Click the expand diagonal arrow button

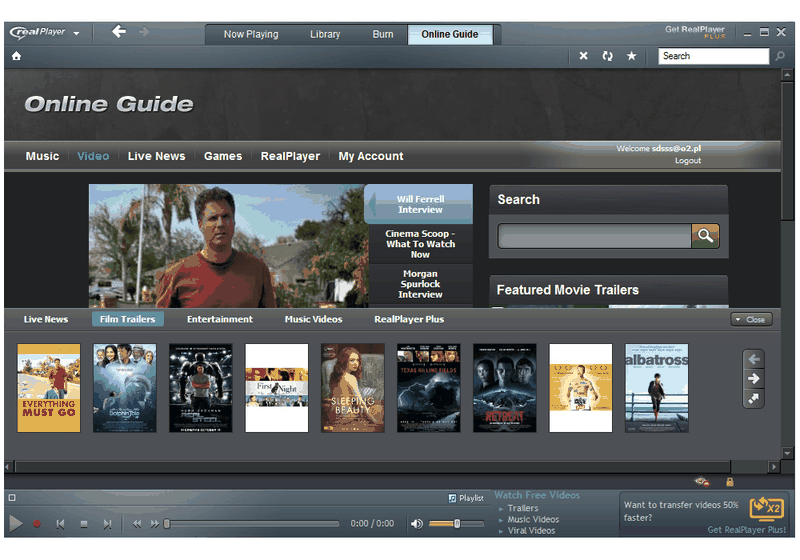pos(754,398)
